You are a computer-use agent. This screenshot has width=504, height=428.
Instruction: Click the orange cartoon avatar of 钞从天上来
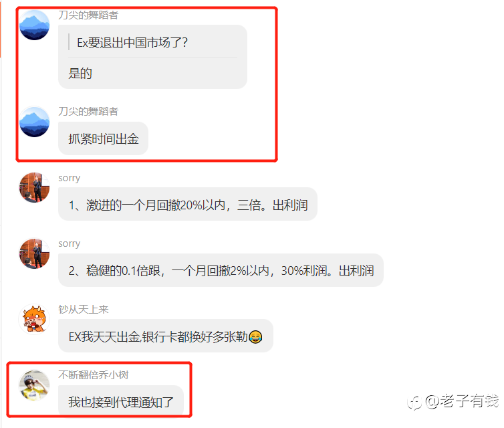[x=34, y=319]
